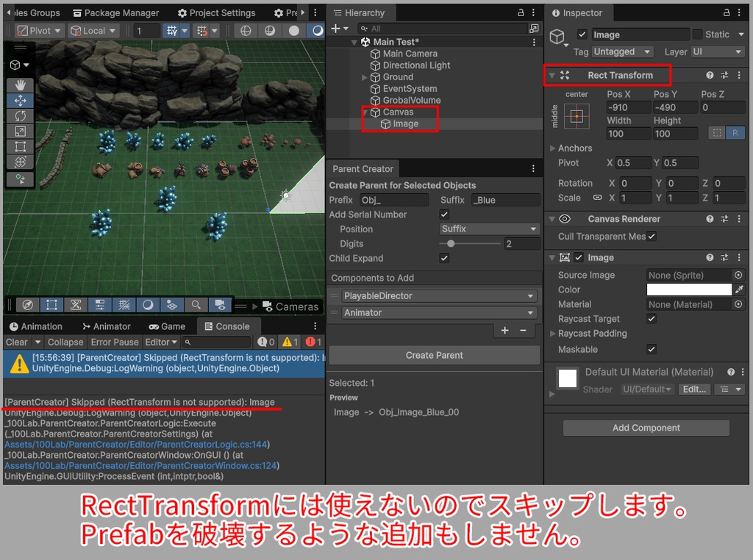Toggle raw edit mode R button
Viewport: 753px width, 560px height.
[x=735, y=133]
